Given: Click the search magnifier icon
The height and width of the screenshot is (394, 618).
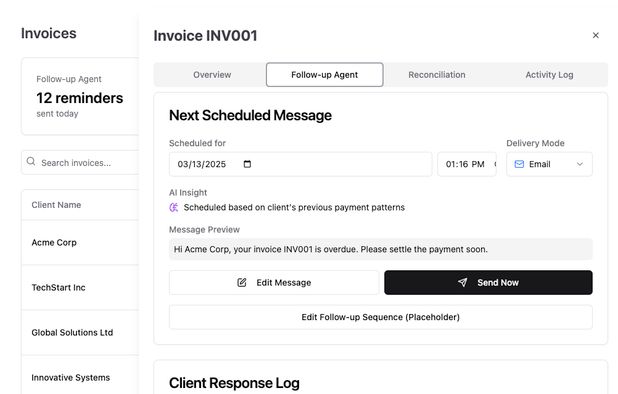Looking at the screenshot, I should pyautogui.click(x=31, y=162).
